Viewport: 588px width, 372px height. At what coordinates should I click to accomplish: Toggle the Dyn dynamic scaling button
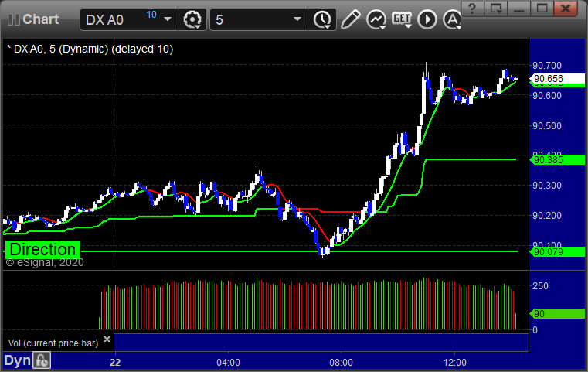click(17, 360)
